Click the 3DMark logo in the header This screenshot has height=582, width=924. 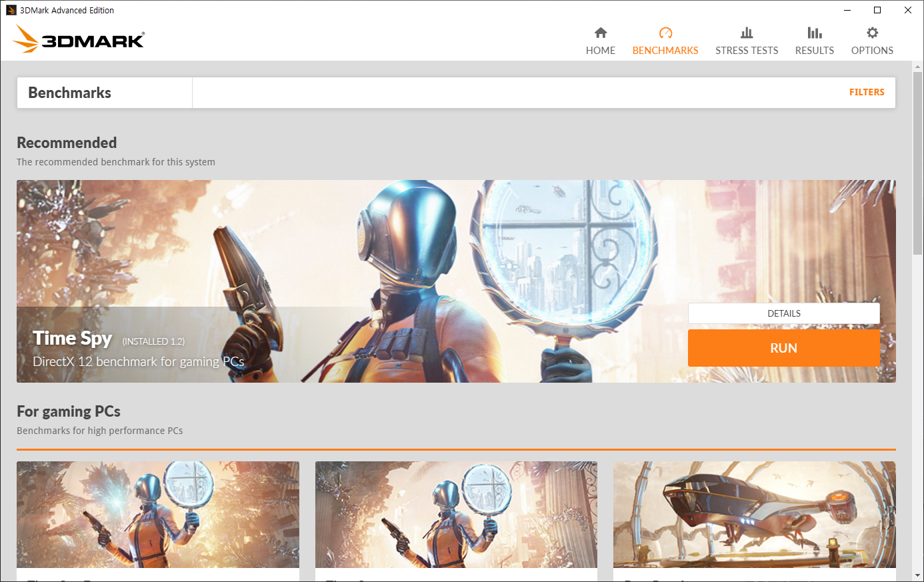(x=79, y=39)
